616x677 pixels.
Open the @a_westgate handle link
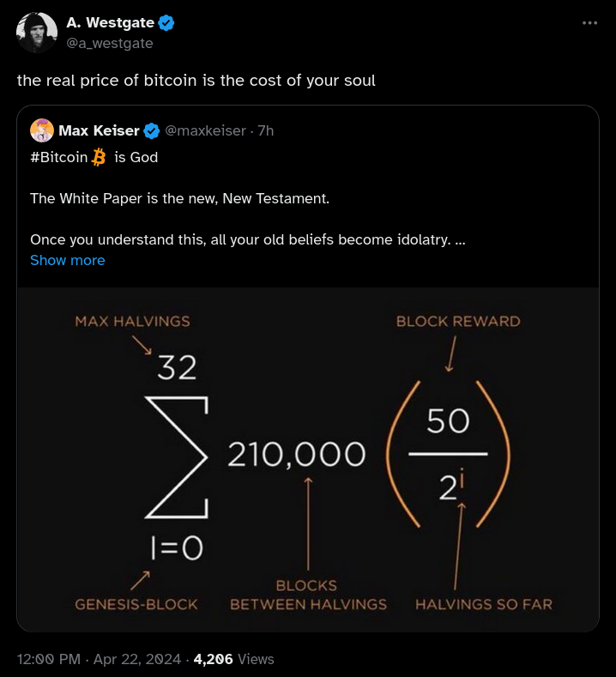110,43
